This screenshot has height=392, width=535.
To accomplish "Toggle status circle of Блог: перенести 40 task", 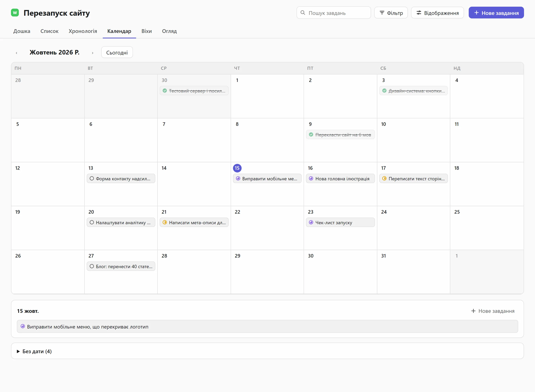I will click(92, 266).
